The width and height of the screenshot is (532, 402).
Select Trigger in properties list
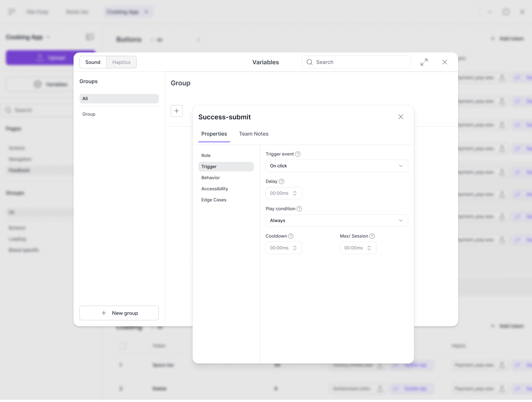(226, 167)
